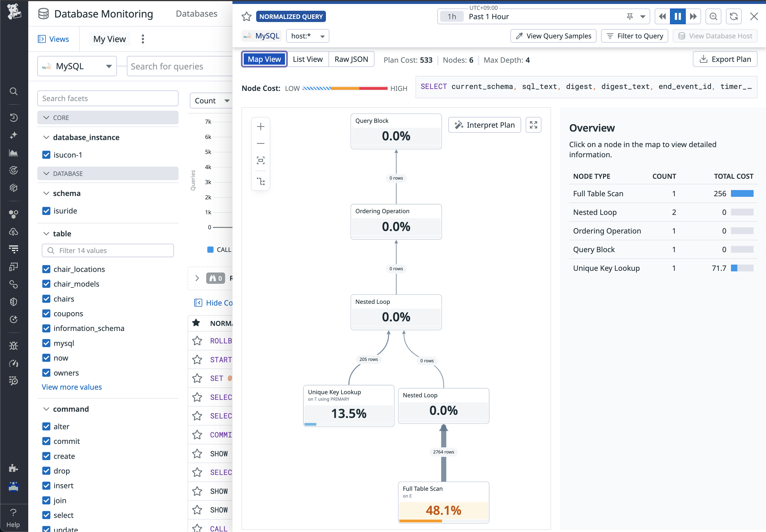Click the fit-to-screen icon in plan map
Viewport: 766px width, 532px height.
[x=261, y=160]
